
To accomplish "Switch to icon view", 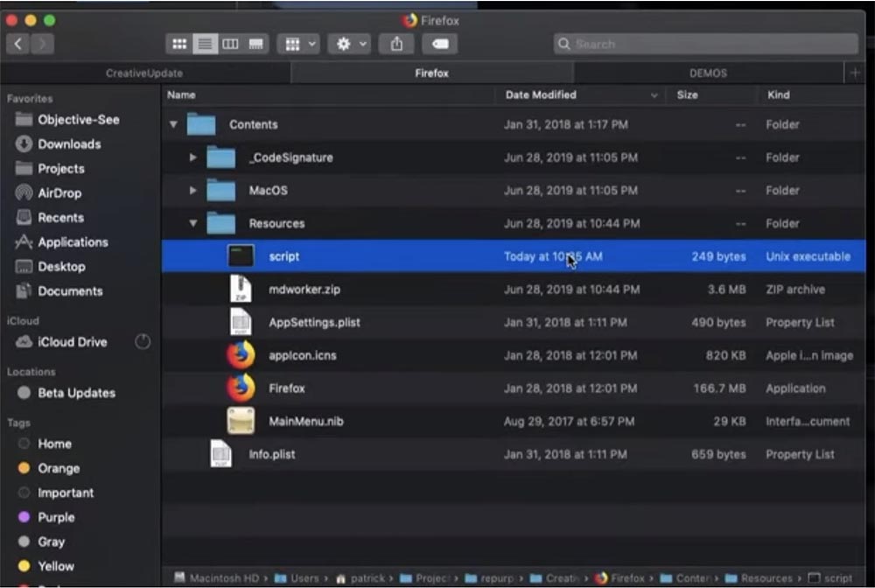I will (179, 44).
